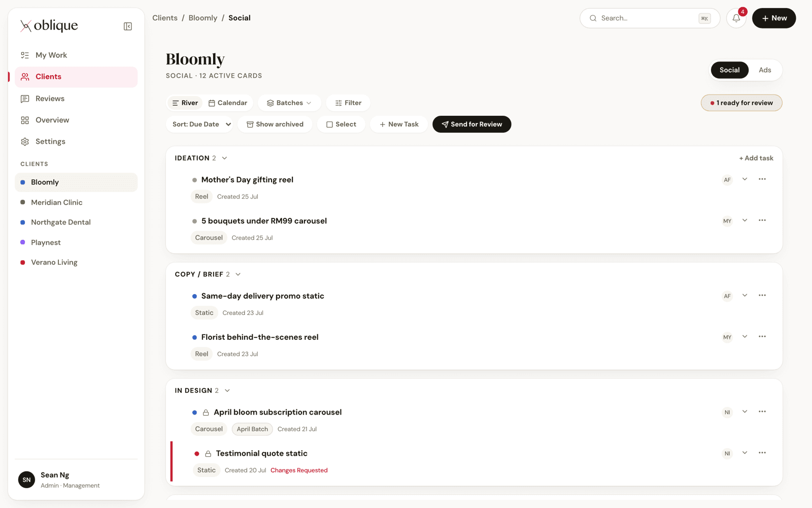The height and width of the screenshot is (508, 812).
Task: Open the Batches dropdown
Action: point(289,103)
